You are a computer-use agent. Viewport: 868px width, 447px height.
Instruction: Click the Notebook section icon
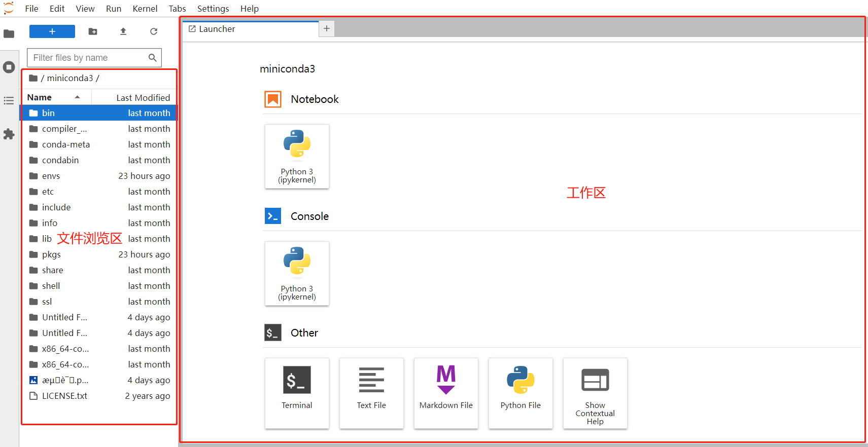coord(273,99)
